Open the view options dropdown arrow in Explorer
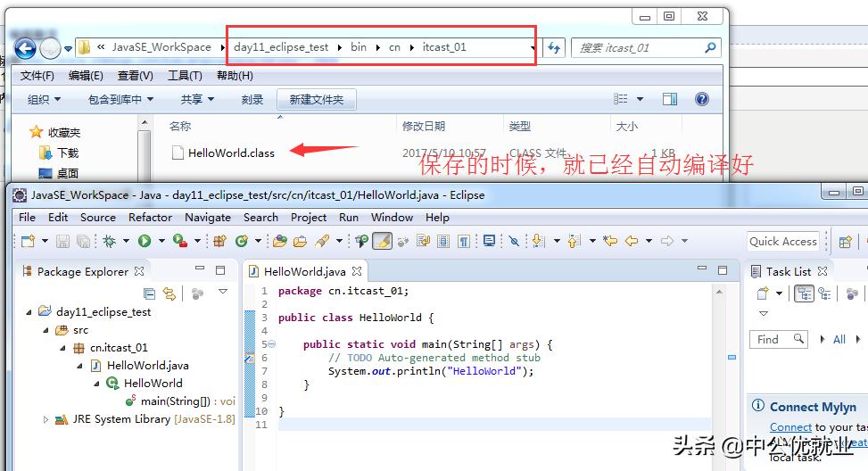Screen dimensions: 868x471 tap(640, 99)
